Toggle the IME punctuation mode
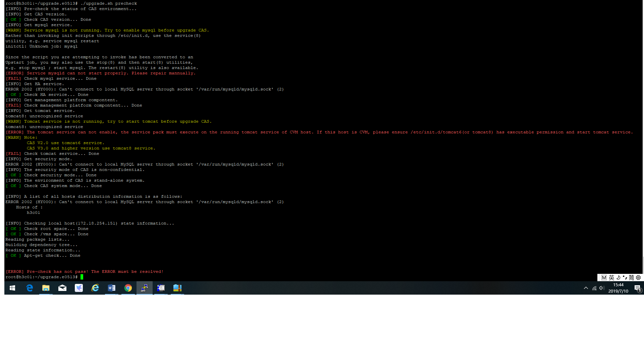This screenshot has height=362, width=644. click(625, 278)
